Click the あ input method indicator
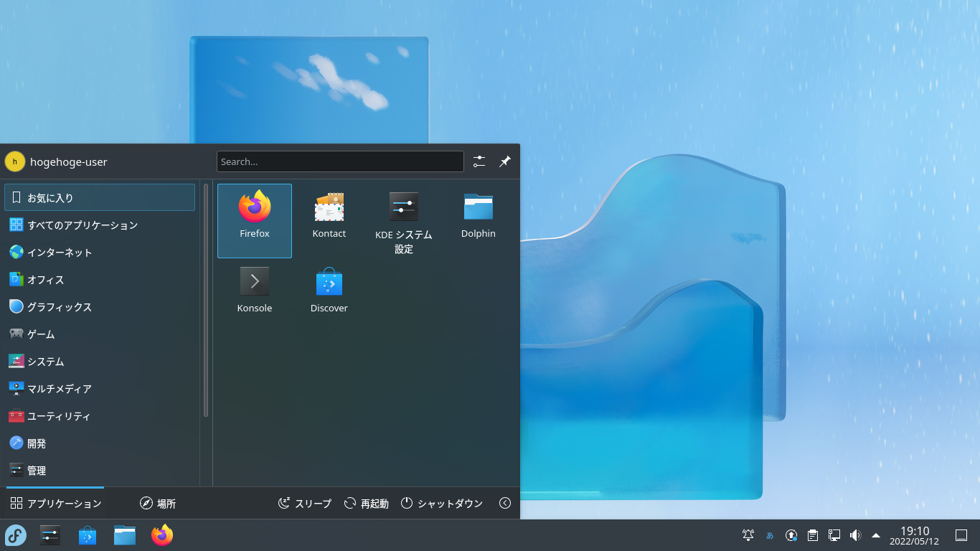The height and width of the screenshot is (551, 980). pyautogui.click(x=770, y=535)
